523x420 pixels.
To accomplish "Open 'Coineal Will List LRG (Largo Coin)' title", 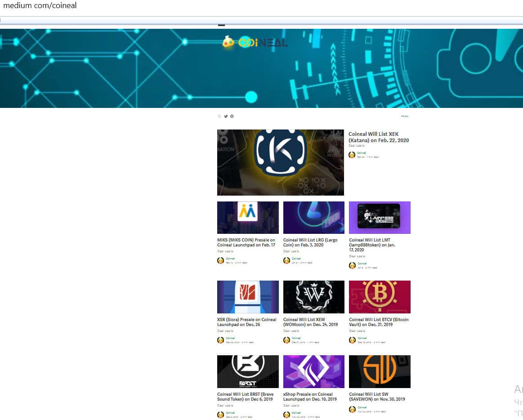I will point(310,242).
